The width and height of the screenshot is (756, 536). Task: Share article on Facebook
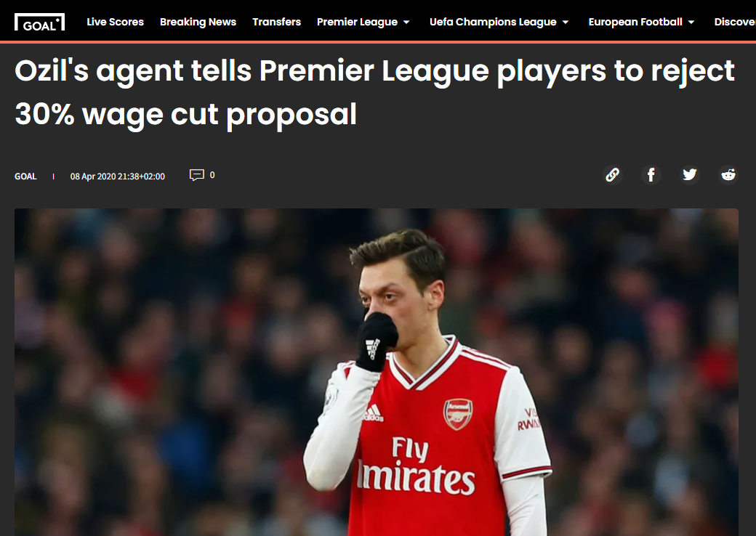651,174
